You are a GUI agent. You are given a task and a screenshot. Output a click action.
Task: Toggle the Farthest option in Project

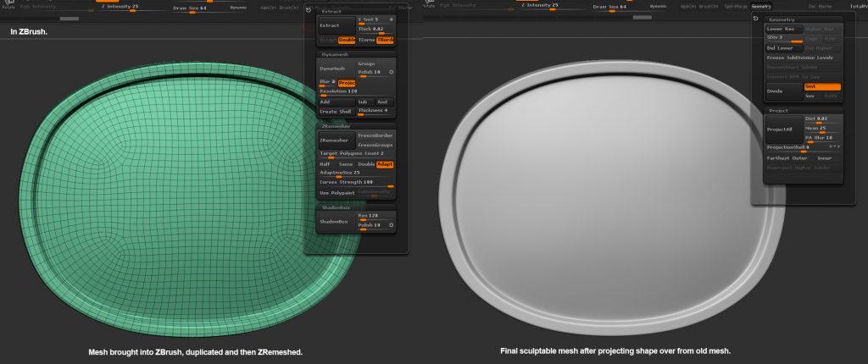[780, 158]
